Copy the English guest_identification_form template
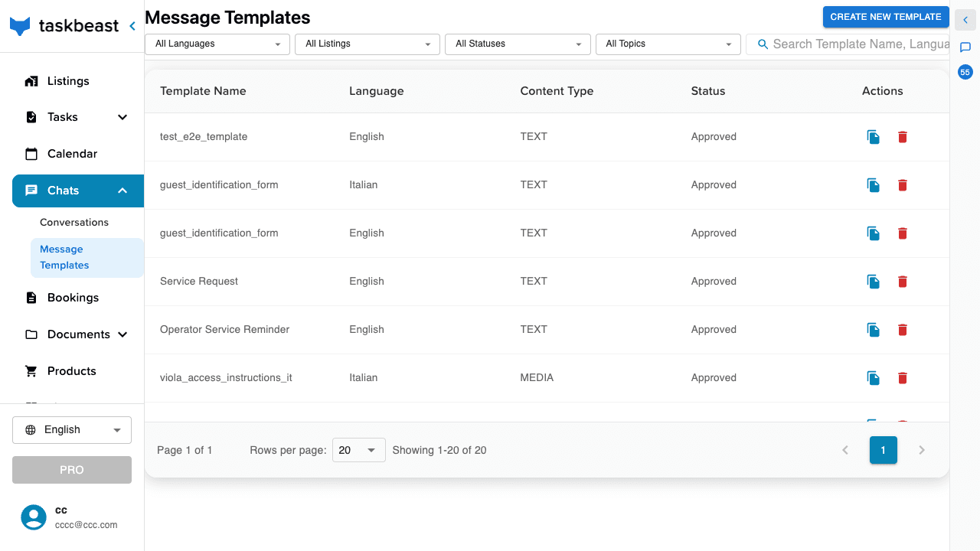Image resolution: width=980 pixels, height=551 pixels. [873, 233]
